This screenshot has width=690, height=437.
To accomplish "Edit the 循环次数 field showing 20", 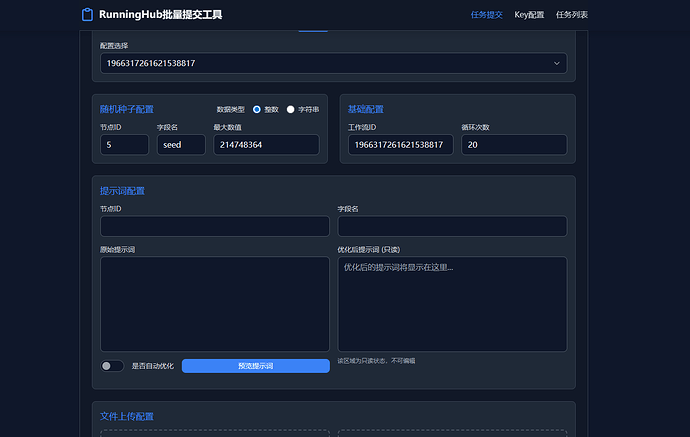I will pos(514,145).
